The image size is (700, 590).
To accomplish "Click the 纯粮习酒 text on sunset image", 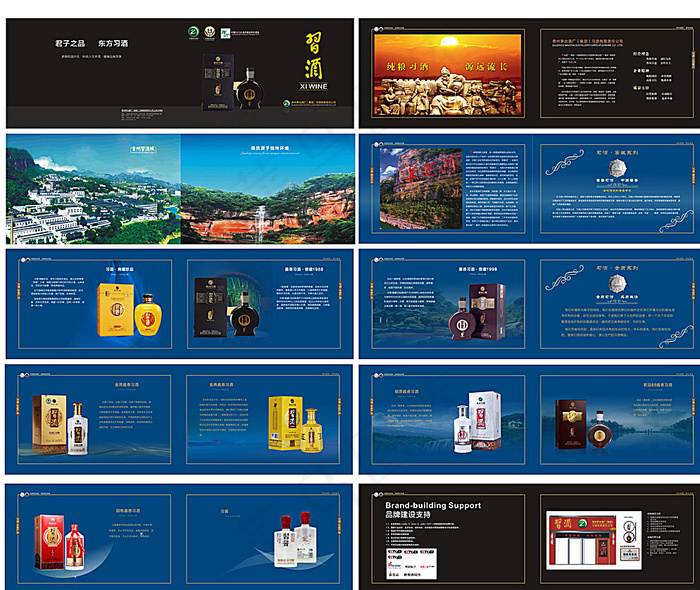I will [x=408, y=66].
